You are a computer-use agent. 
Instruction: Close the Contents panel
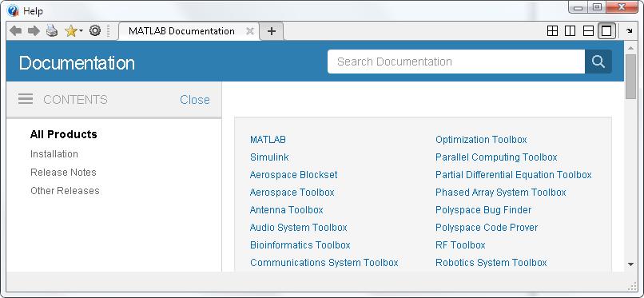[x=195, y=100]
